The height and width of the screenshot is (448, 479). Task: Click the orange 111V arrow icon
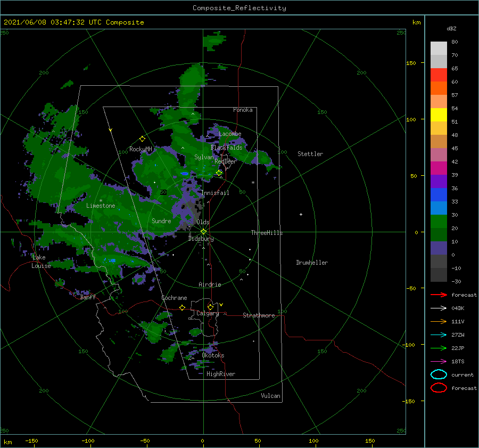click(x=439, y=321)
